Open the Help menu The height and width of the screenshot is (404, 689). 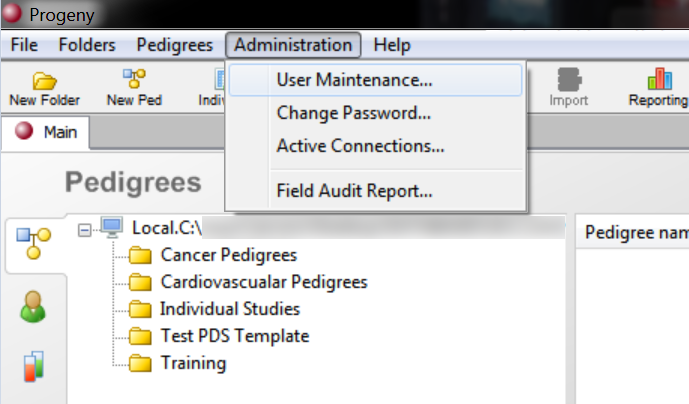tap(392, 45)
